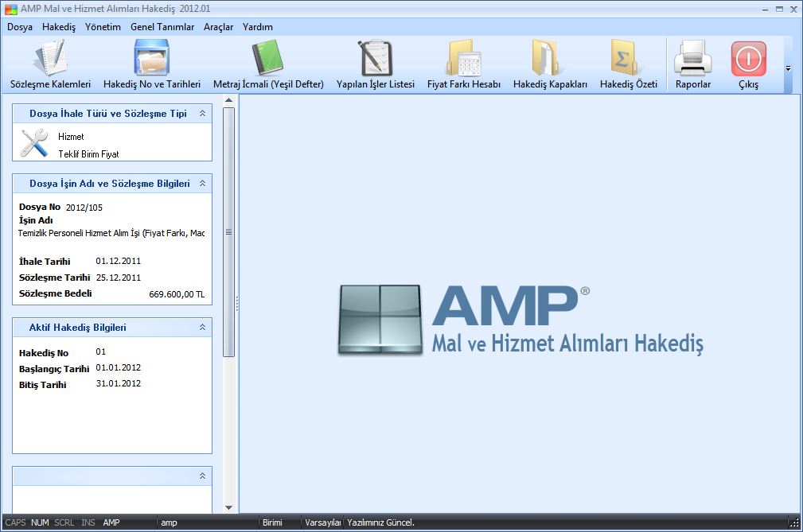Open Fiyat Farkı Hesabı calculator tool
The width and height of the screenshot is (803, 532).
coord(463,64)
